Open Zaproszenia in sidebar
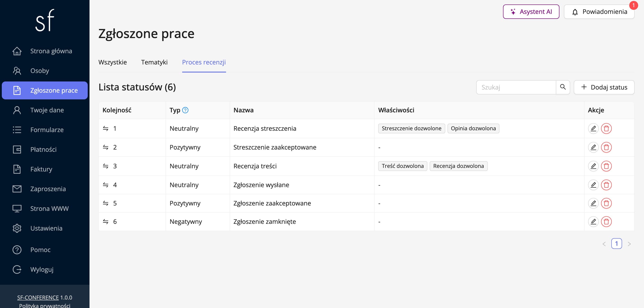Viewport: 644px width, 308px height. pos(45,189)
